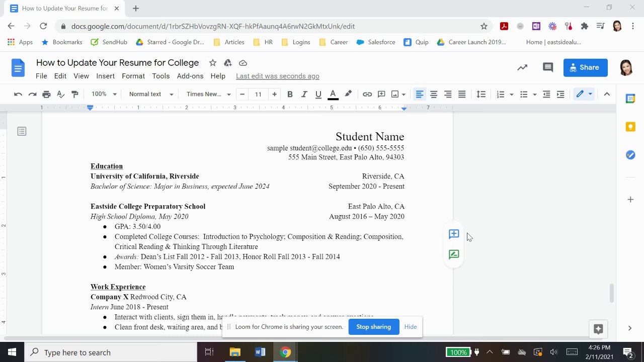Collapse the menus with up chevron
Screen dimensions: 644x362
pyautogui.click(x=607, y=94)
